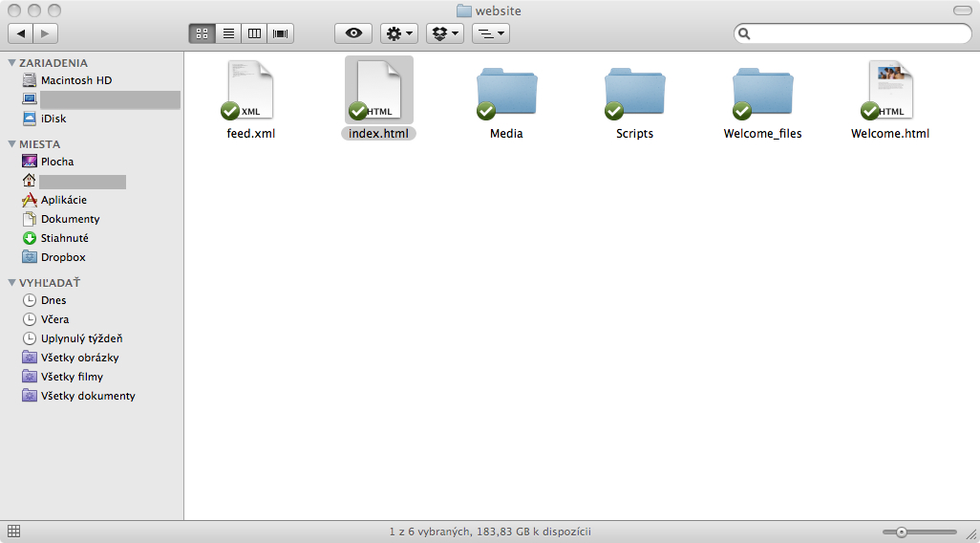Screen dimensions: 980x543
Task: Switch to column view
Action: (x=254, y=33)
